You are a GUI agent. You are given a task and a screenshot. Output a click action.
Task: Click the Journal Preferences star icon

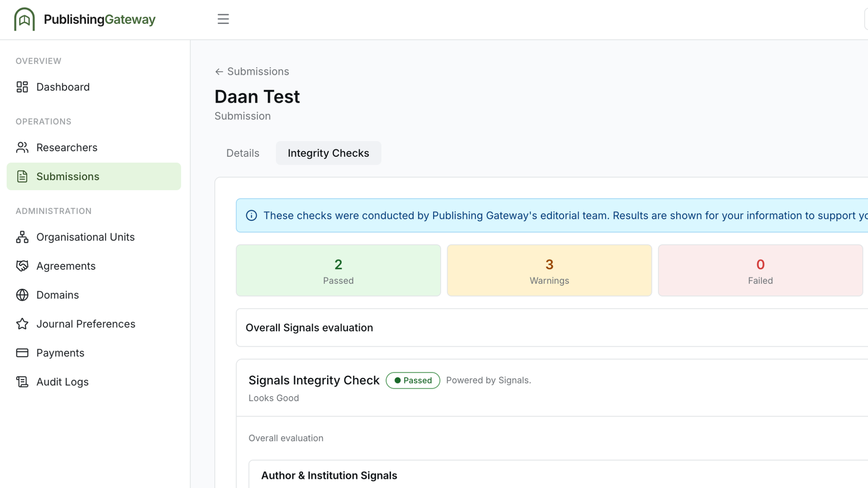22,324
